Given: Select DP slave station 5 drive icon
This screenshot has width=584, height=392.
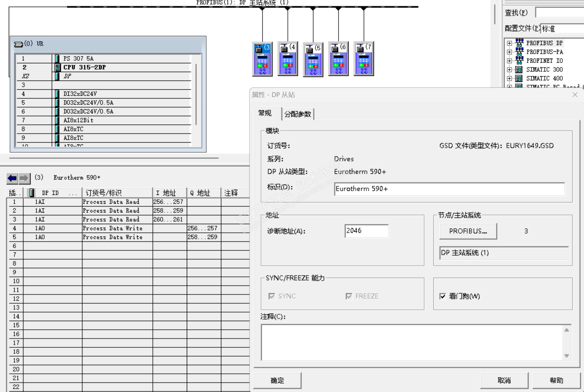Looking at the screenshot, I should 313,59.
